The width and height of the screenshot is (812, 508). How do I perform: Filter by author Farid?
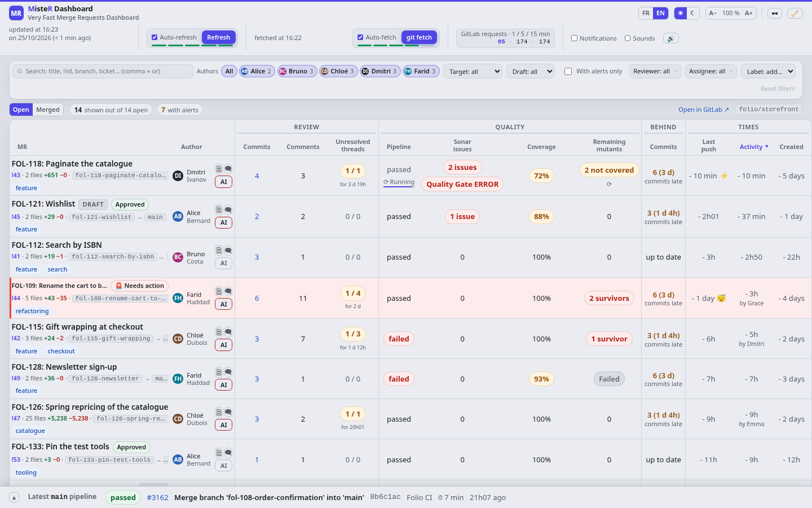pyautogui.click(x=421, y=71)
